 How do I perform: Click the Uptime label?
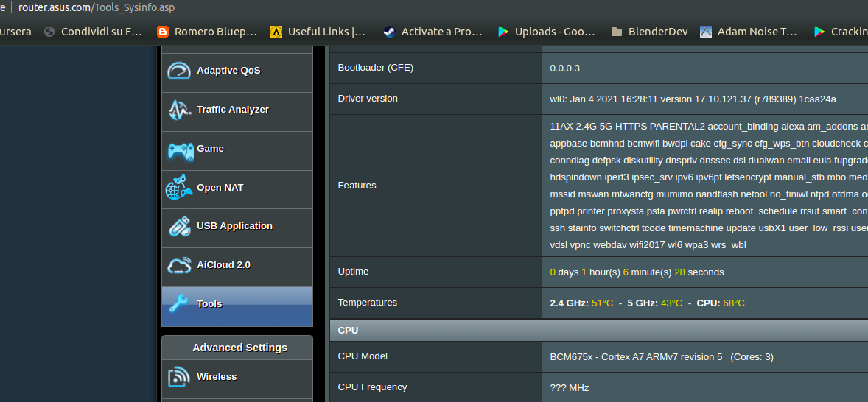pyautogui.click(x=353, y=272)
